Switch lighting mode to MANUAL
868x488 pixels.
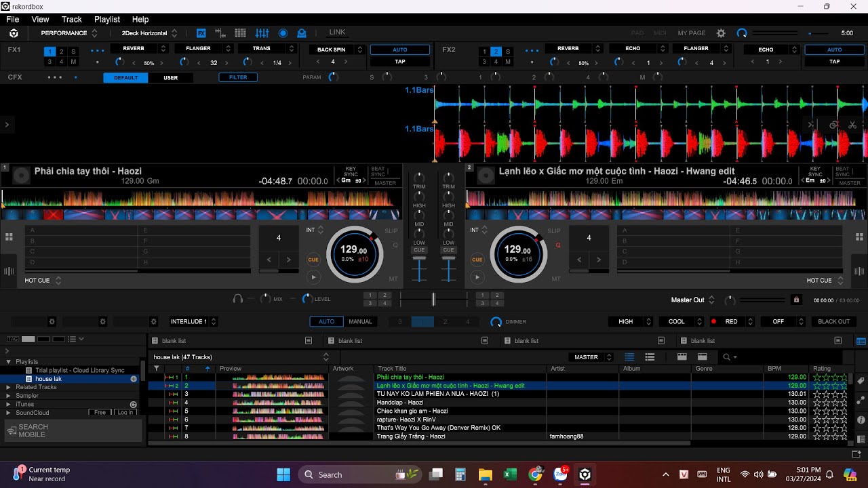360,322
